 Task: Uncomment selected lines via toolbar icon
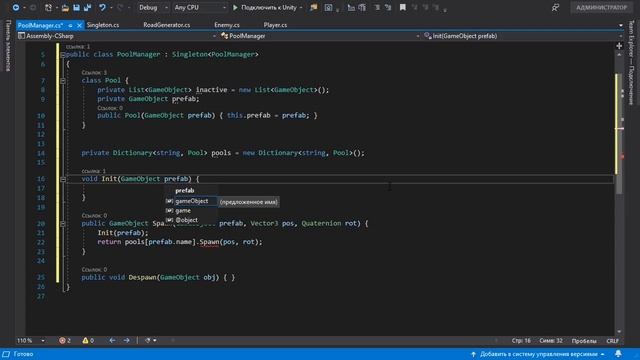click(x=388, y=7)
